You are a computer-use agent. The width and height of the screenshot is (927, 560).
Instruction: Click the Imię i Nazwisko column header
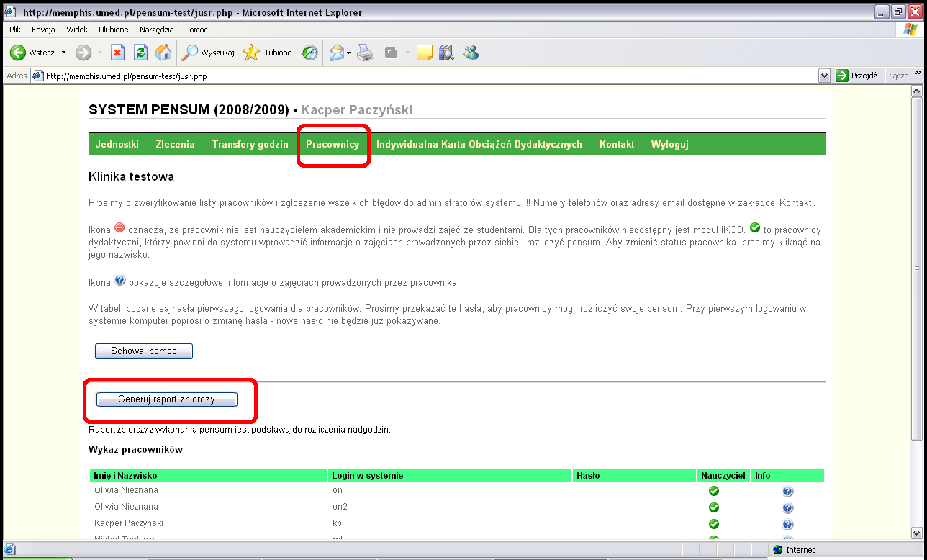pyautogui.click(x=209, y=476)
